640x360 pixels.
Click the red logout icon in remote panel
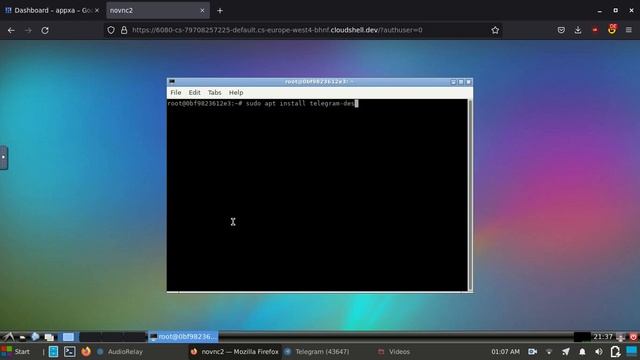[633, 337]
